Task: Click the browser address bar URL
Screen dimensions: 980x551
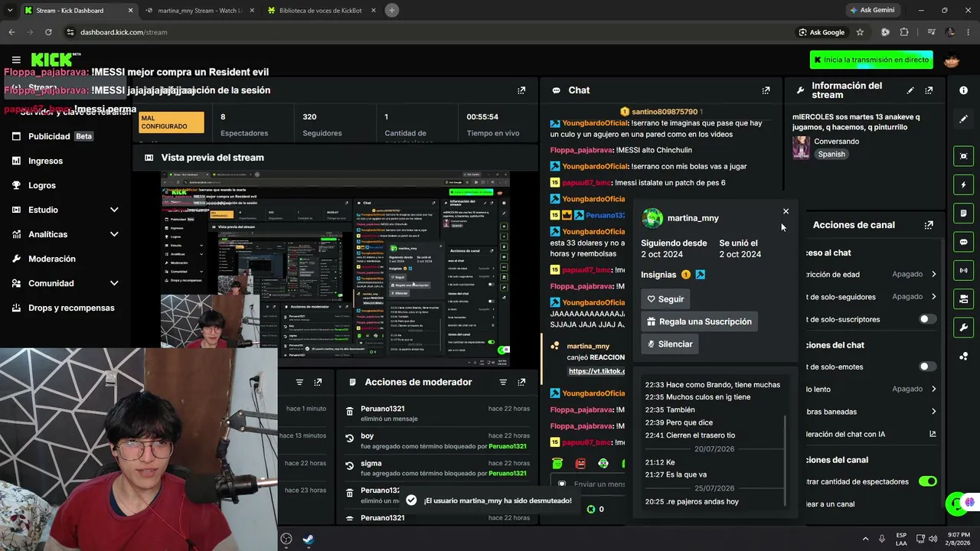Action: (x=123, y=32)
